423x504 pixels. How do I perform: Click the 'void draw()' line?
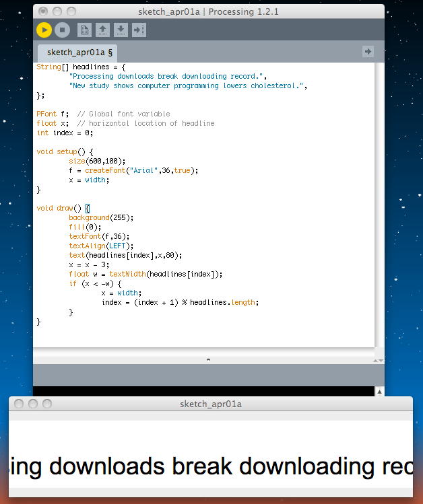pyautogui.click(x=63, y=209)
